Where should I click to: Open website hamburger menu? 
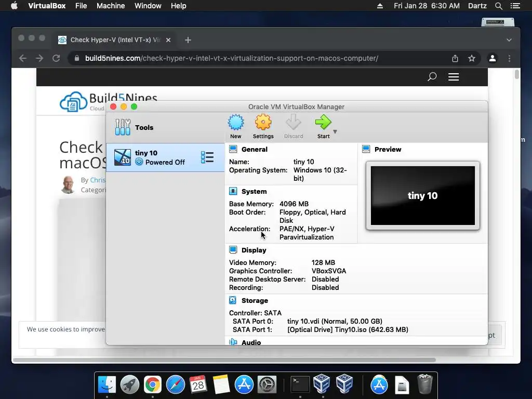[454, 77]
